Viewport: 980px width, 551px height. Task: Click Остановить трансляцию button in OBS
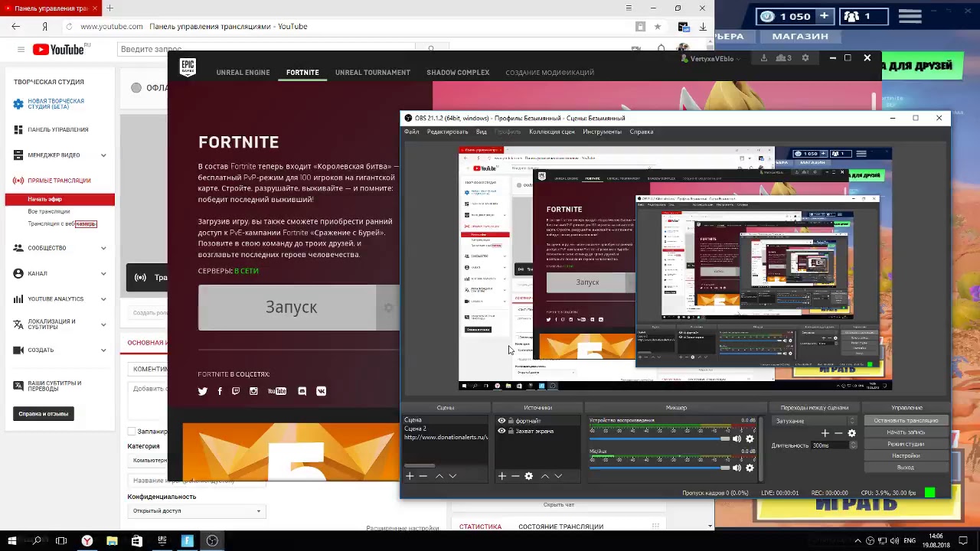coord(906,421)
